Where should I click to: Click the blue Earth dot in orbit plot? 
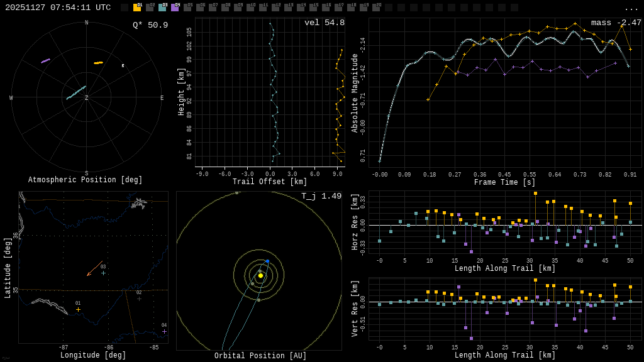(267, 261)
